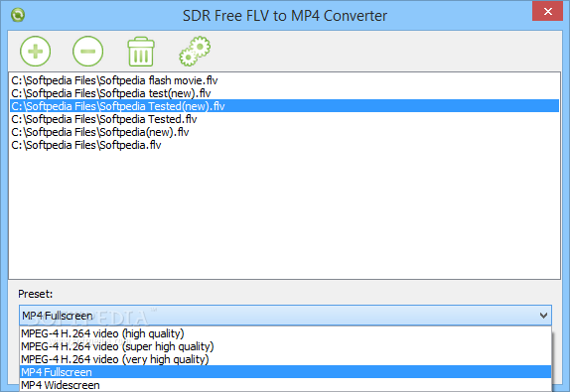Click the app logo icon in title bar

tap(18, 15)
